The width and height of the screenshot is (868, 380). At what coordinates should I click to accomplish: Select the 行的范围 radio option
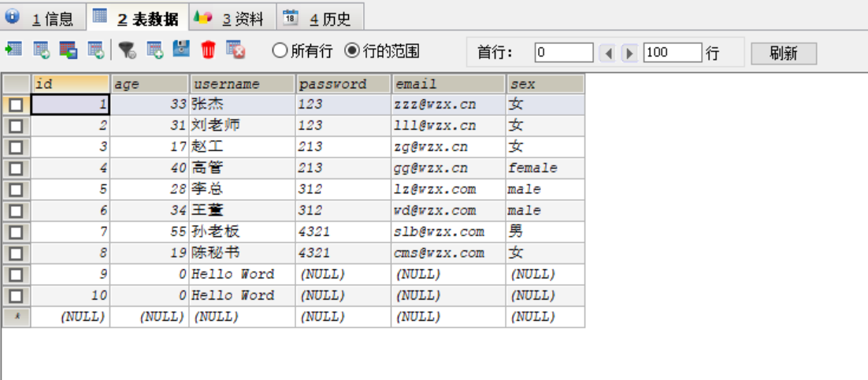[381, 51]
